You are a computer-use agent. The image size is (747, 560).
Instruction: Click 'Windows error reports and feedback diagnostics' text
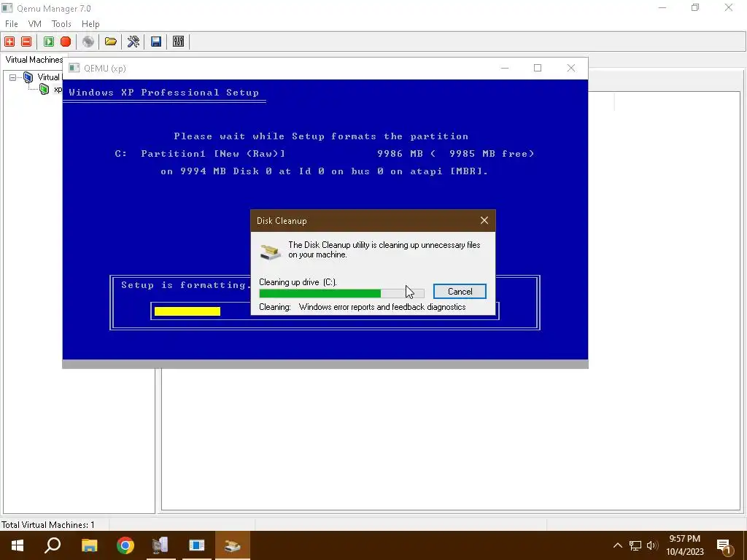point(382,307)
